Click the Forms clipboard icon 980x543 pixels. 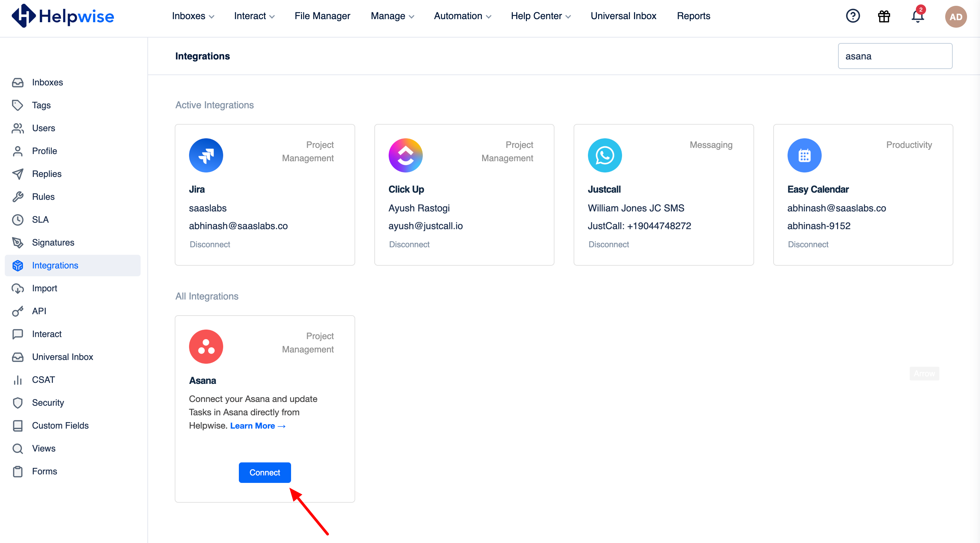coord(17,471)
